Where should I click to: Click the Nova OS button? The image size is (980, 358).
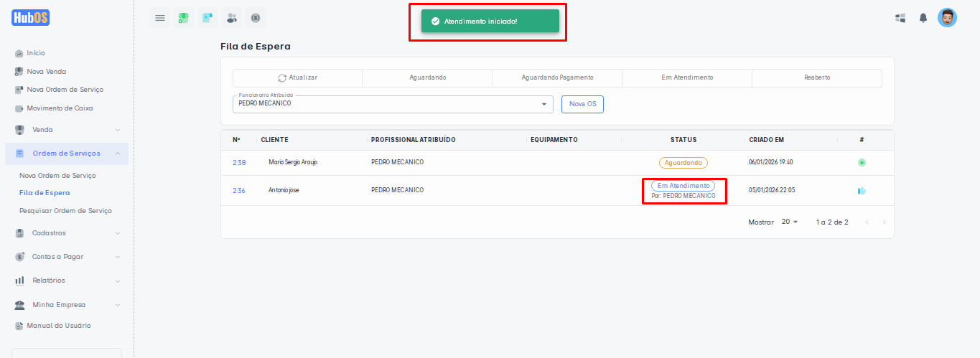point(582,104)
